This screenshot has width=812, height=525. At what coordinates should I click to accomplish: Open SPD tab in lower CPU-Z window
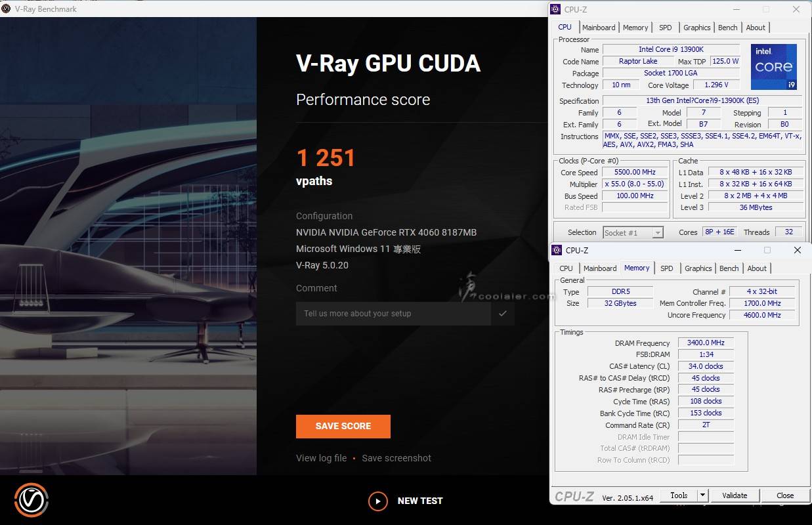click(x=666, y=268)
